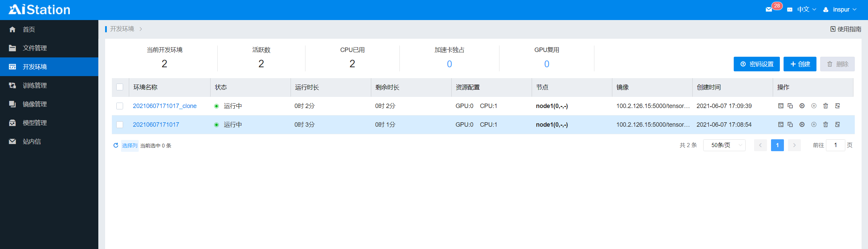Click clone icon for 20210607171017 row
The image size is (868, 249).
click(x=790, y=125)
